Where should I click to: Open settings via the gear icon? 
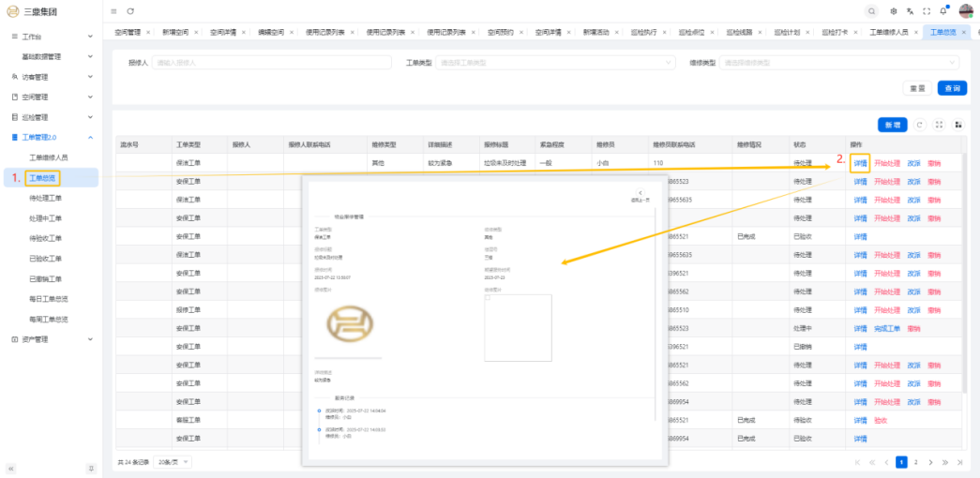pyautogui.click(x=894, y=10)
